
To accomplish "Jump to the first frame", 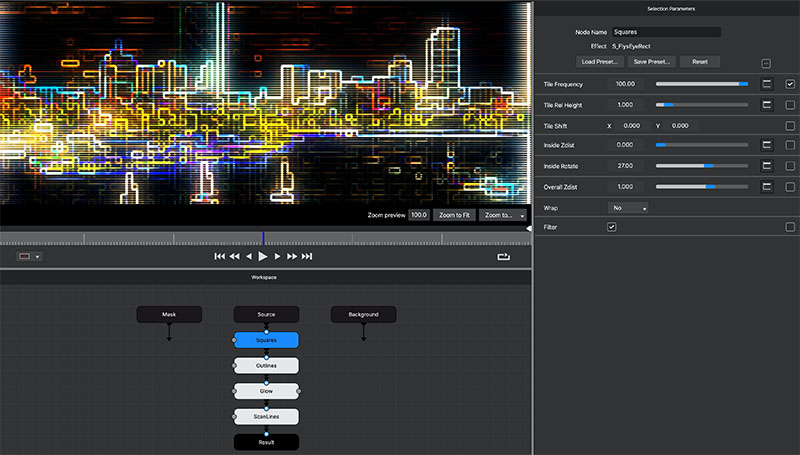I will tap(219, 257).
